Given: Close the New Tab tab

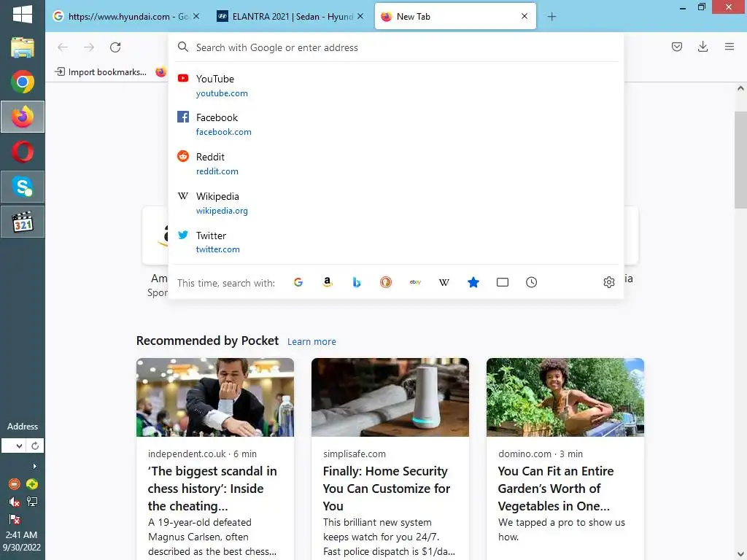Looking at the screenshot, I should [x=525, y=16].
